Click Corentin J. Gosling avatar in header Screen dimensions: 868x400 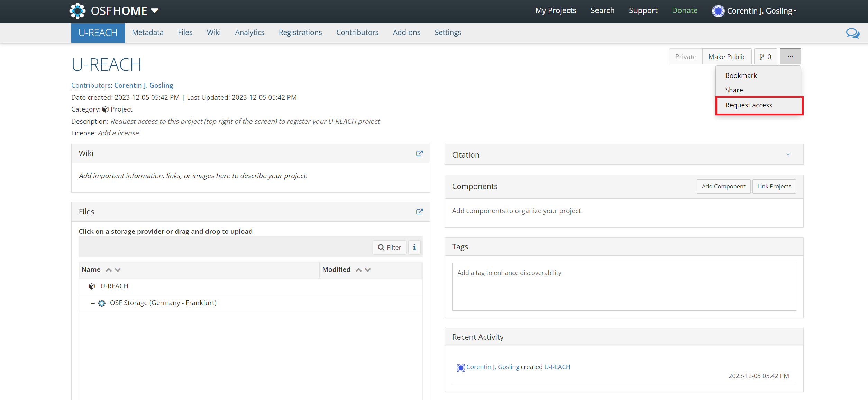coord(718,11)
